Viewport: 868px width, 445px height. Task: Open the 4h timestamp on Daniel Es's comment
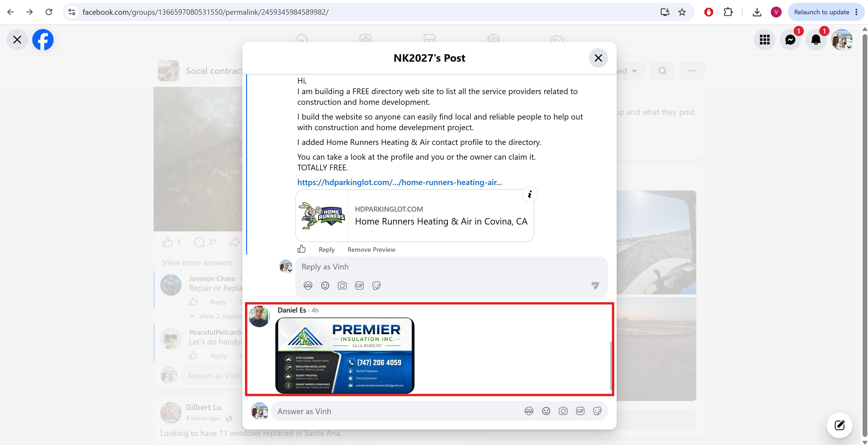(x=315, y=311)
